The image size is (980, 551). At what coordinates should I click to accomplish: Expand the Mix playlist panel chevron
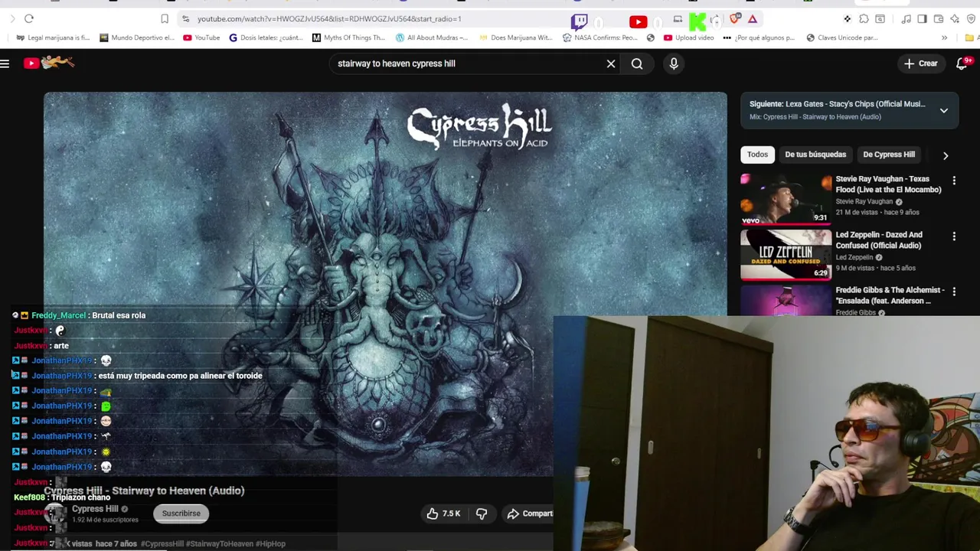coord(944,110)
